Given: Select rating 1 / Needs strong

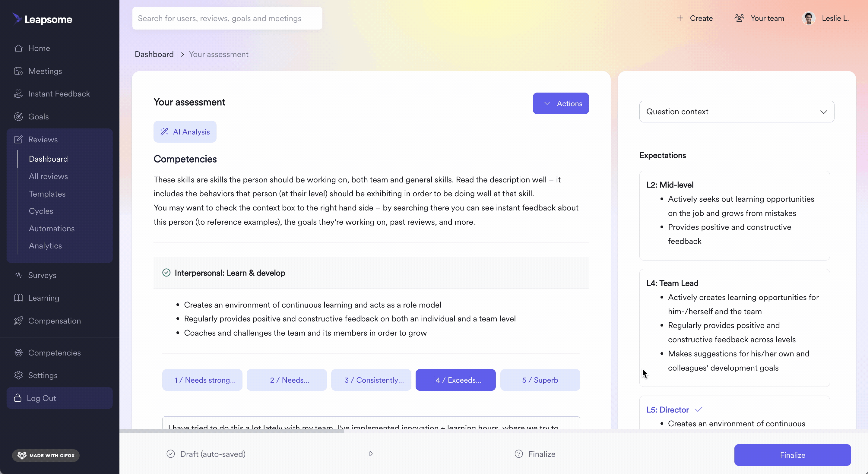Looking at the screenshot, I should coord(202,380).
